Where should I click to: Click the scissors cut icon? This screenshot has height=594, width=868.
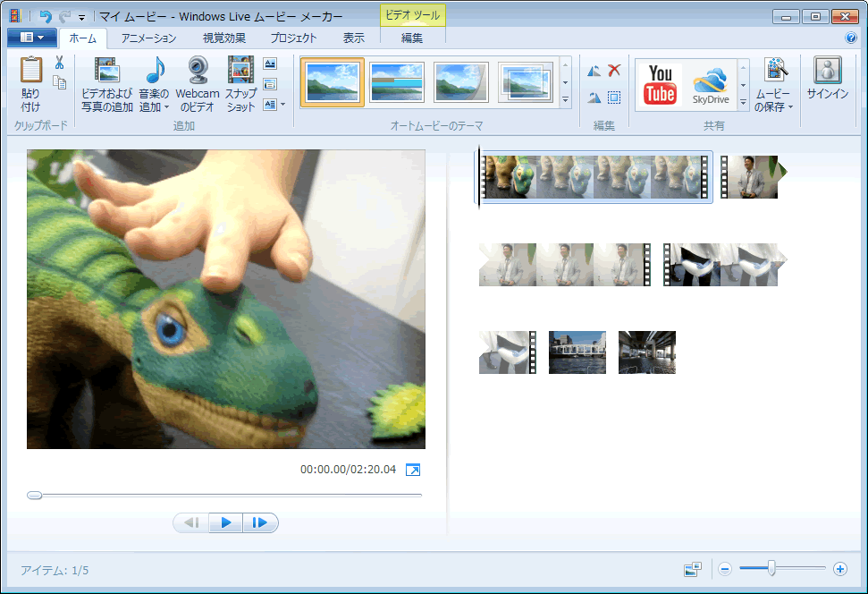coord(59,63)
